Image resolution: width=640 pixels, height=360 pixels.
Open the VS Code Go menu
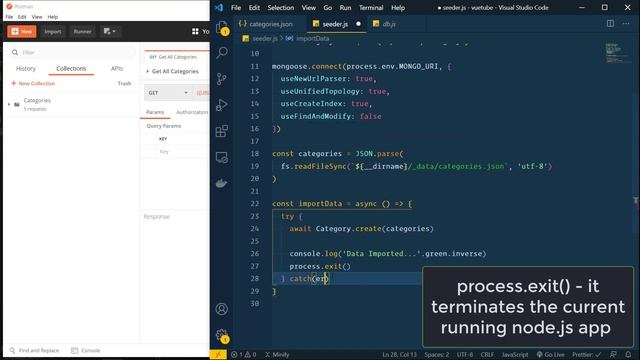coord(328,8)
